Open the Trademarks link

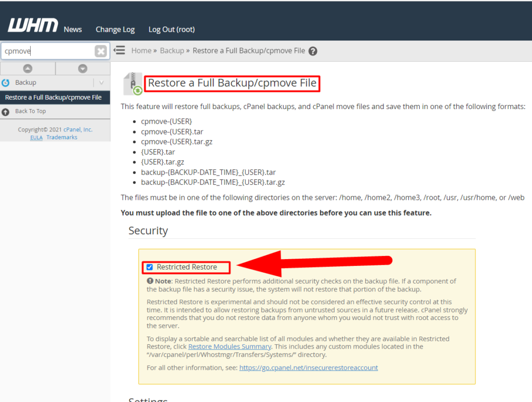click(x=62, y=138)
